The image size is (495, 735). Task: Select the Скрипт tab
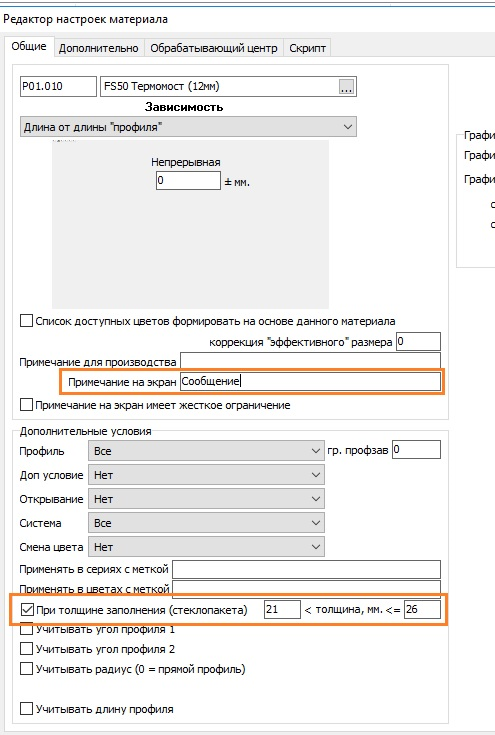[308, 48]
